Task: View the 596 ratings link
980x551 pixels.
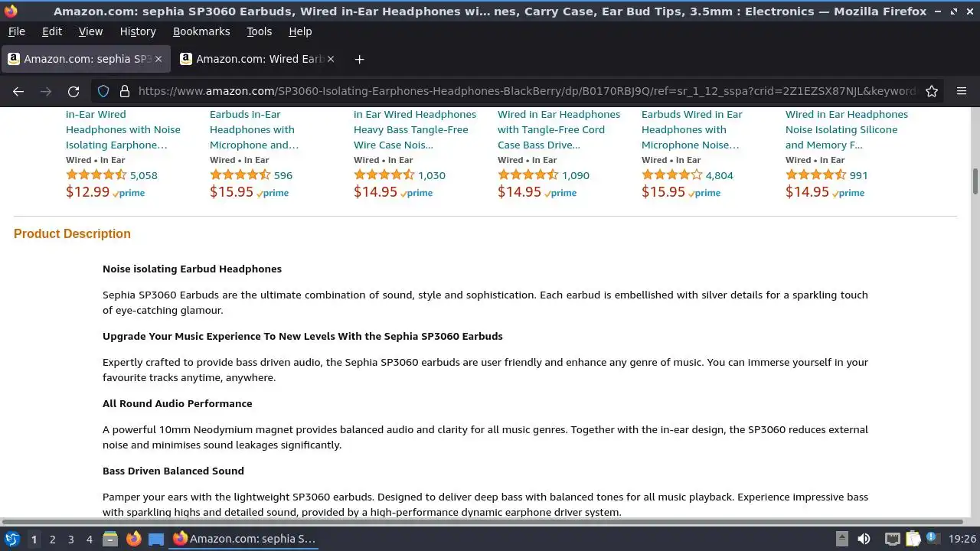Action: click(283, 175)
